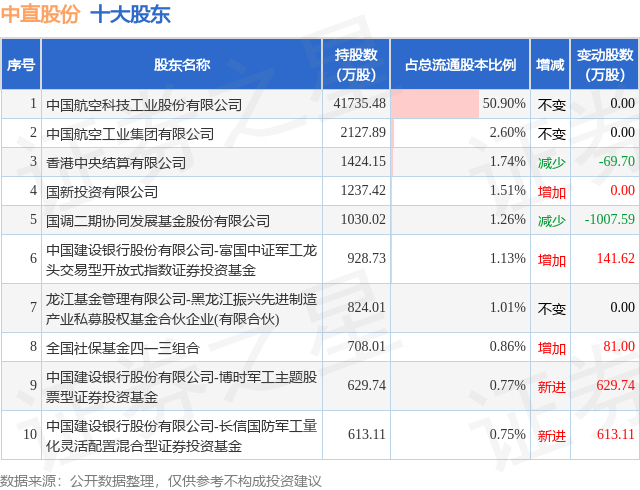Click the 2.60% ratio cell
640x490 pixels.
[x=460, y=133]
